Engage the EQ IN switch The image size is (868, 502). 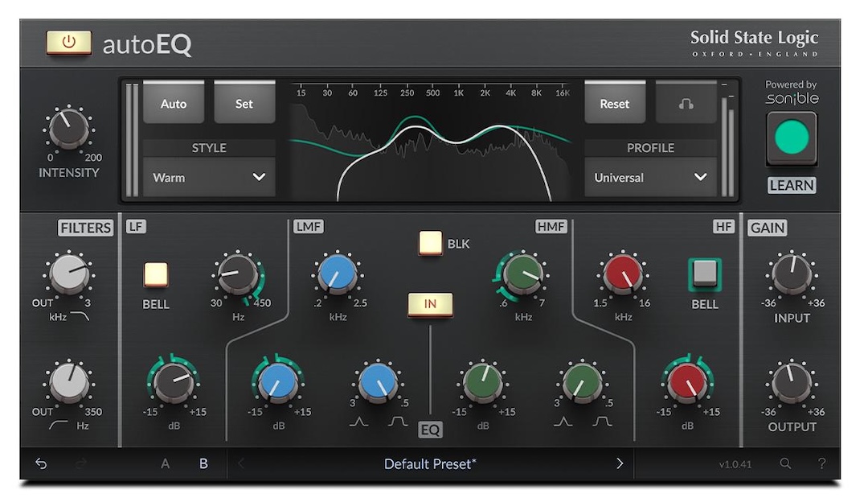tap(432, 306)
